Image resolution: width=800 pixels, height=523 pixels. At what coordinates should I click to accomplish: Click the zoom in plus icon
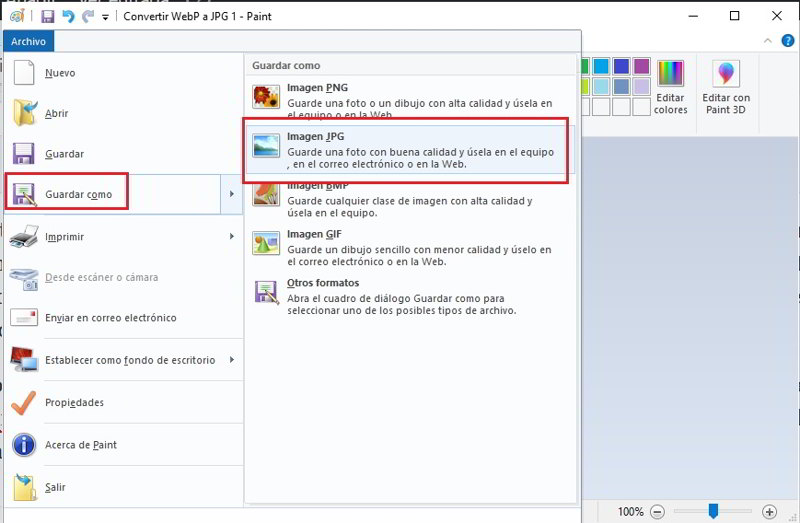[x=769, y=511]
